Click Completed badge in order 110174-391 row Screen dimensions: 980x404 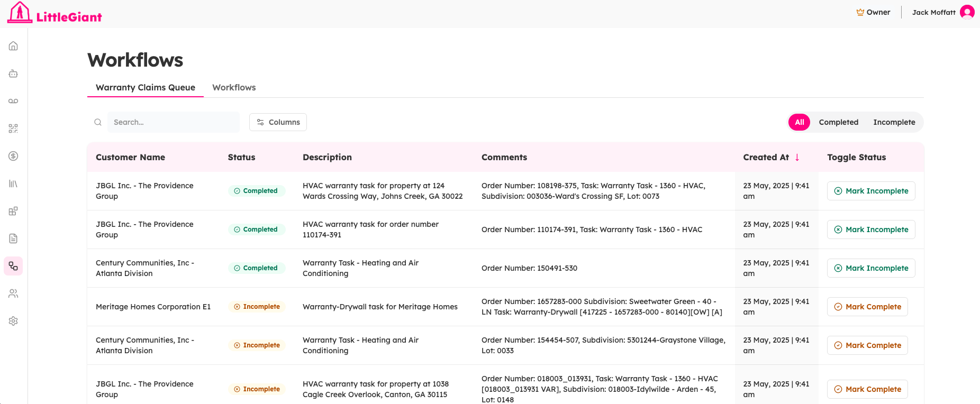[256, 229]
